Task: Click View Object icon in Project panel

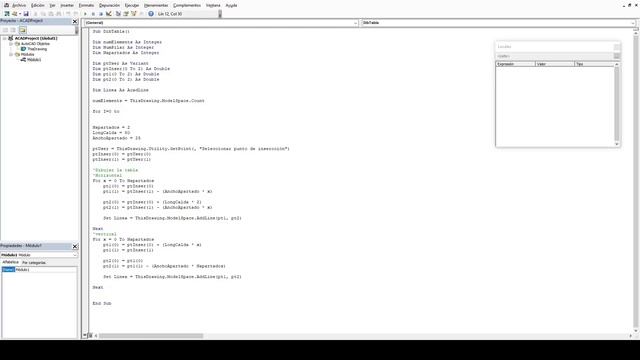Action: pos(13,30)
